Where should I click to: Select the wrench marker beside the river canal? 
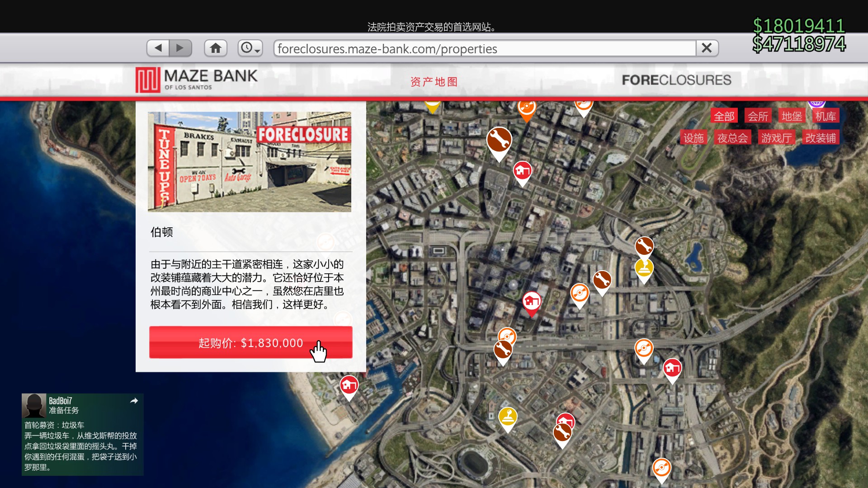602,281
